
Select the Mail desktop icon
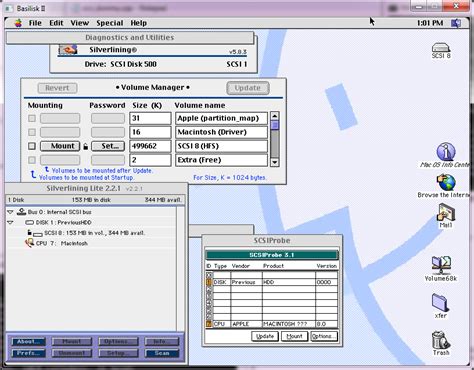pyautogui.click(x=446, y=216)
